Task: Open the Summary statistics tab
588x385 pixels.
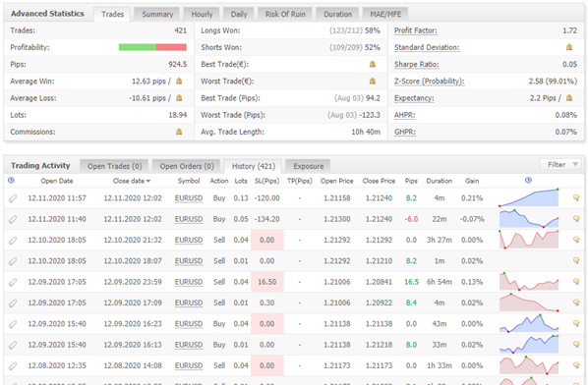Action: [x=157, y=14]
